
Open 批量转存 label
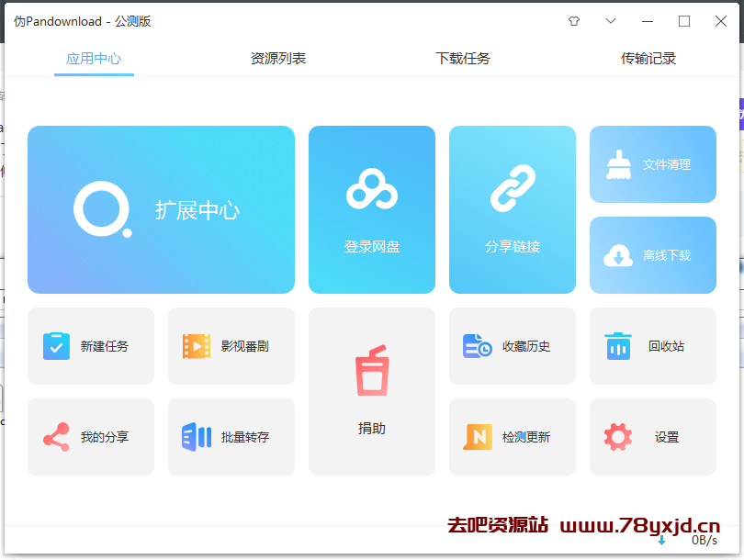tap(245, 437)
